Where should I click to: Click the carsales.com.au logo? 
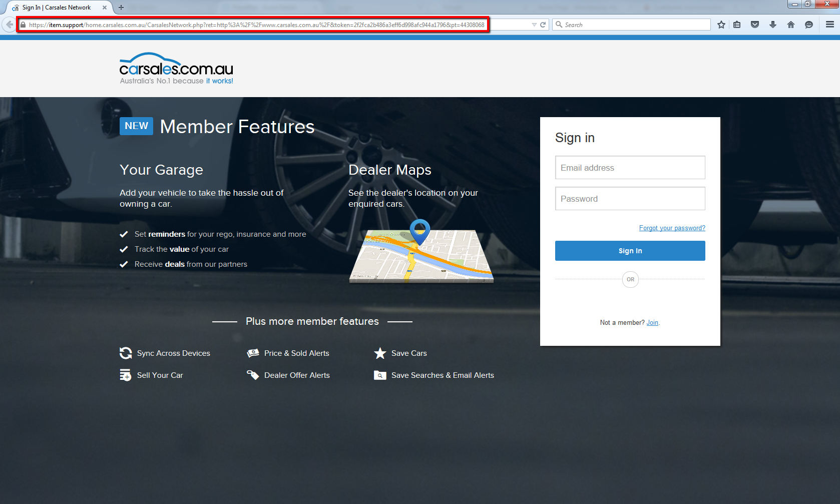click(x=176, y=69)
